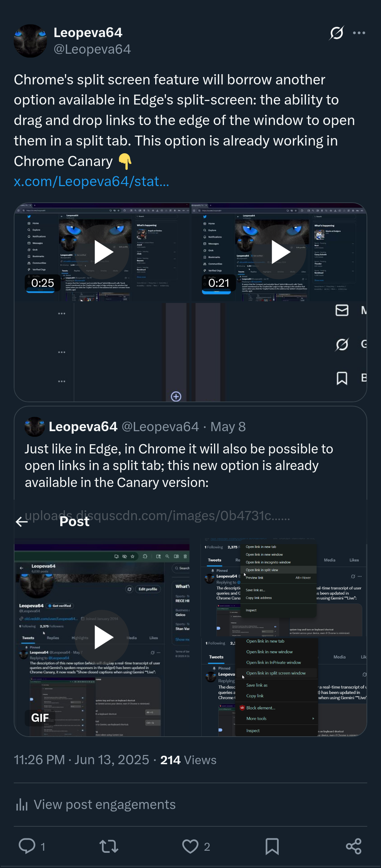The image size is (381, 868).
Task: Go back using the Post arrow
Action: [22, 522]
